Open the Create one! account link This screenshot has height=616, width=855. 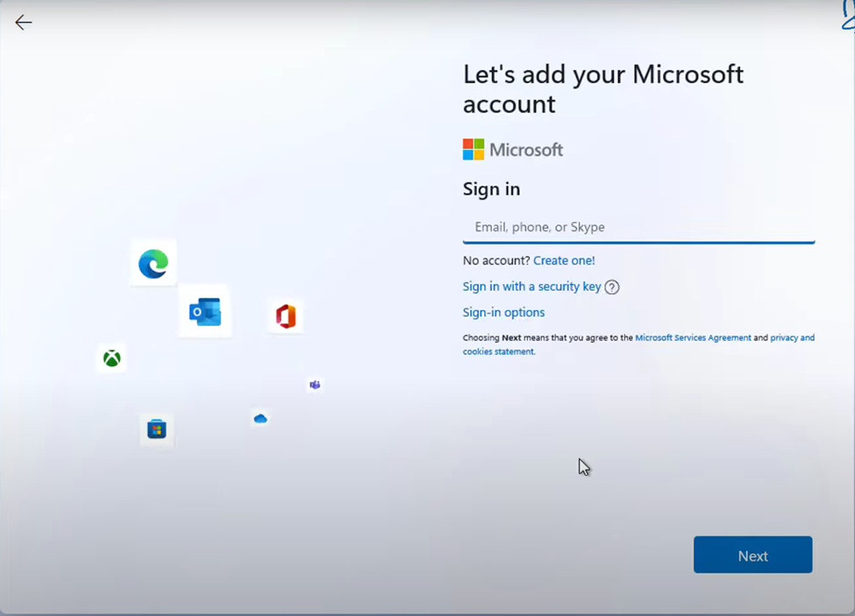tap(564, 260)
